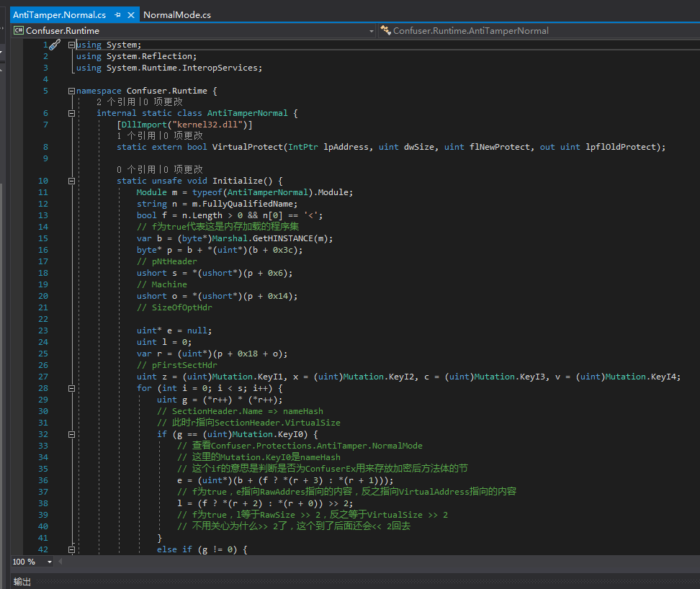700x589 pixels.
Task: Open the references link above VirtualProtect
Action: coord(135,135)
